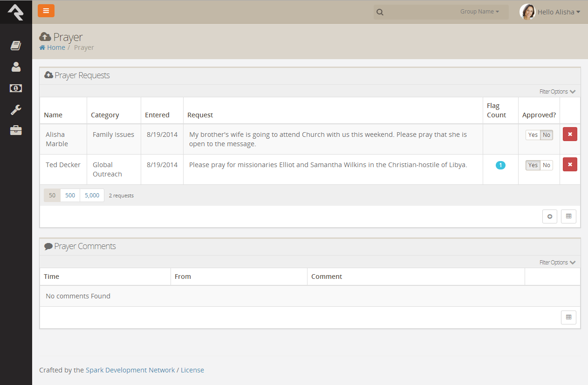This screenshot has height=385, width=588.
Task: Sort requests by Entered column header
Action: pos(157,115)
